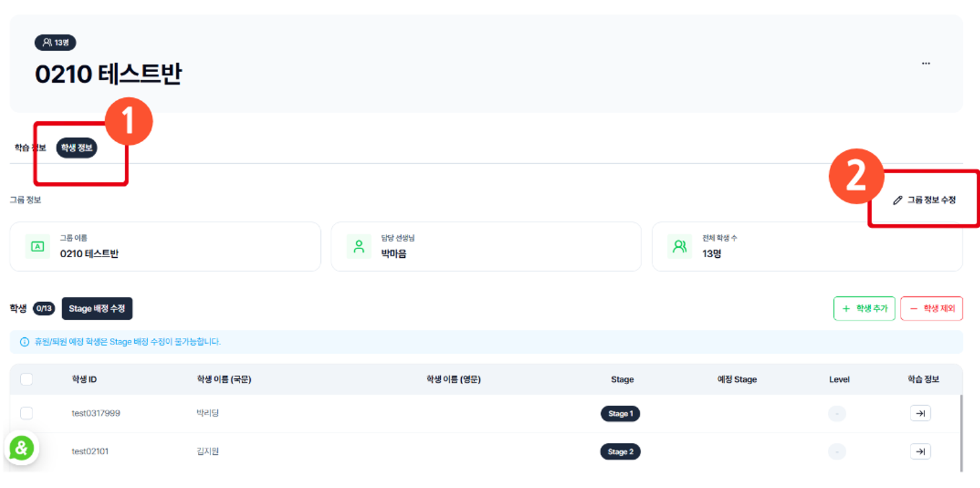Image resolution: width=980 pixels, height=488 pixels.
Task: Click the 그룹 정보 수정 button
Action: (x=924, y=200)
